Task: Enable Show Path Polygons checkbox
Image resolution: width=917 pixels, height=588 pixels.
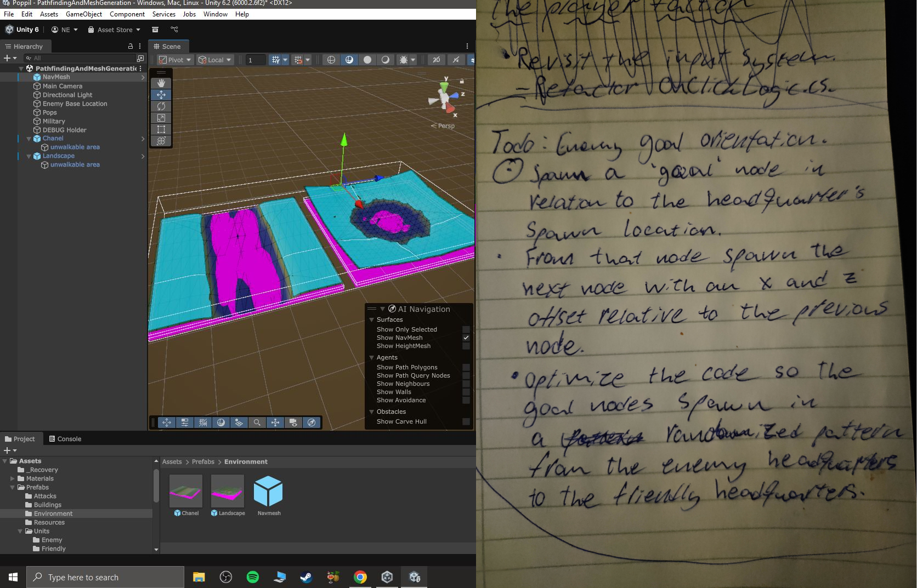Action: tap(466, 367)
